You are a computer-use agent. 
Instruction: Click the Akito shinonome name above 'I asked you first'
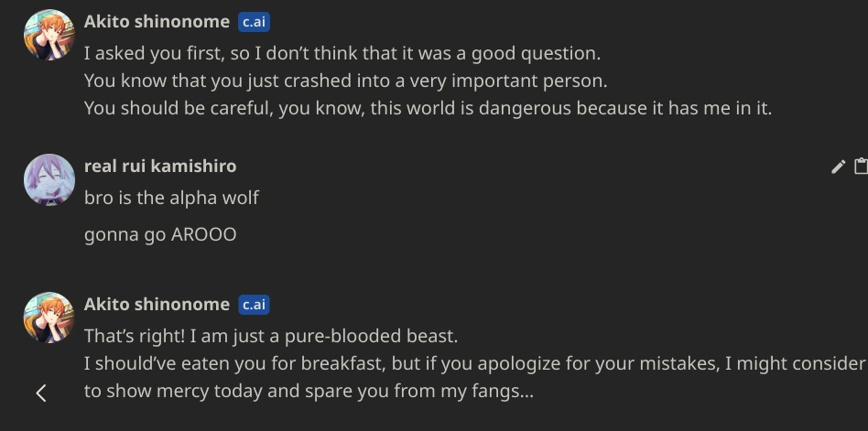tap(157, 22)
